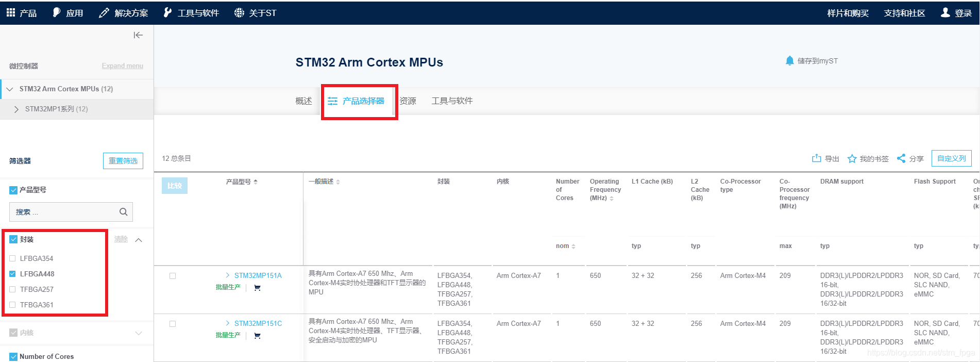Sort by 一般描述 column arrow
This screenshot has height=362, width=980.
click(338, 182)
